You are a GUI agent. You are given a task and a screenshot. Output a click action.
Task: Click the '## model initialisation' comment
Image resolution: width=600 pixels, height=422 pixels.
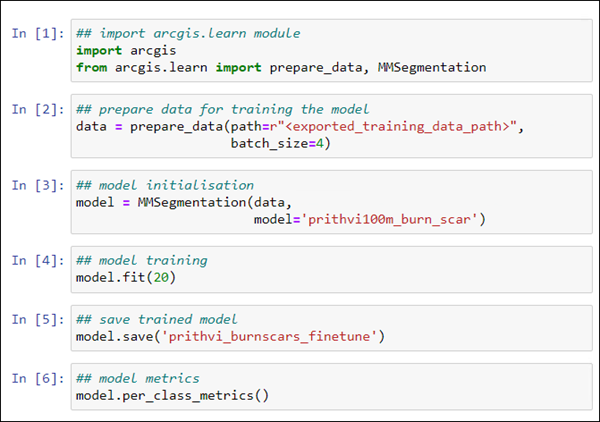164,185
